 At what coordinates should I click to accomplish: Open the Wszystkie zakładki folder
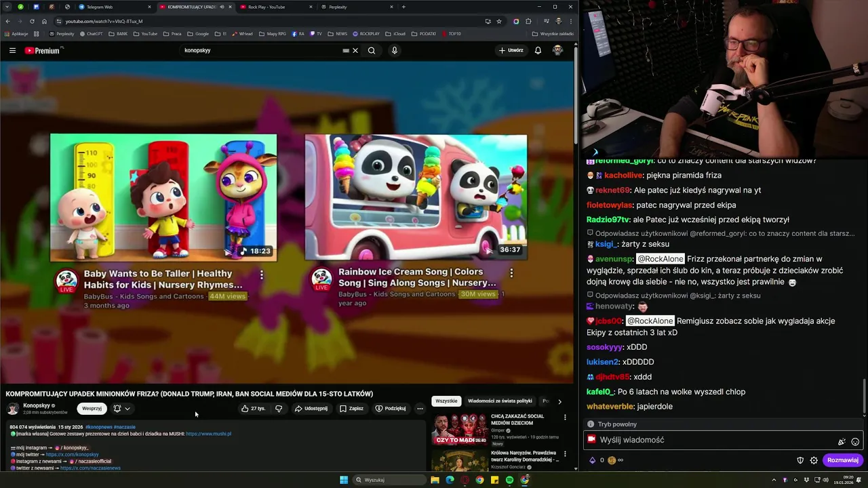(x=553, y=33)
